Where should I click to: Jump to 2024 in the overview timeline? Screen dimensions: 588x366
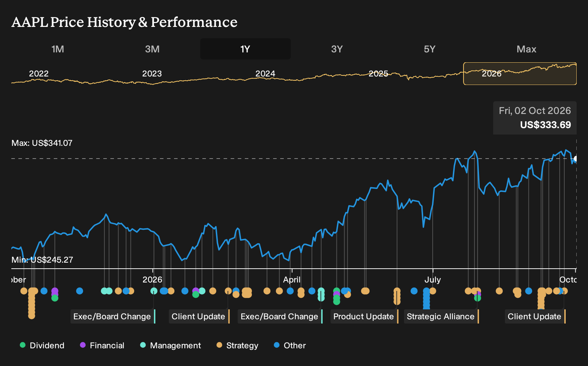tap(265, 74)
